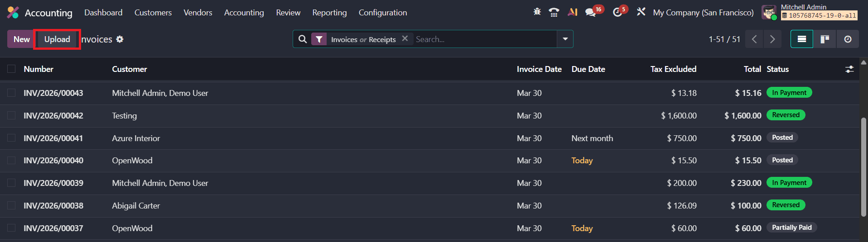Image resolution: width=868 pixels, height=242 pixels.
Task: Sort by Due Date column header
Action: click(x=588, y=69)
